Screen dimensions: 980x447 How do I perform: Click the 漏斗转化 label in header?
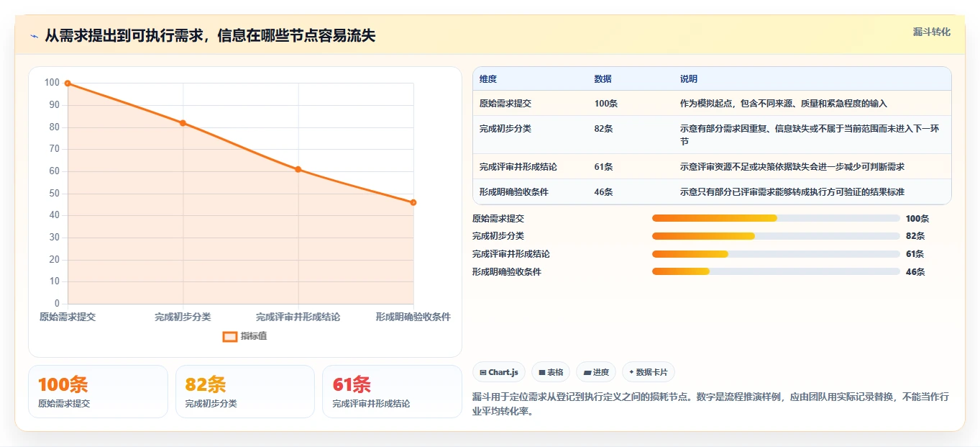pos(932,32)
